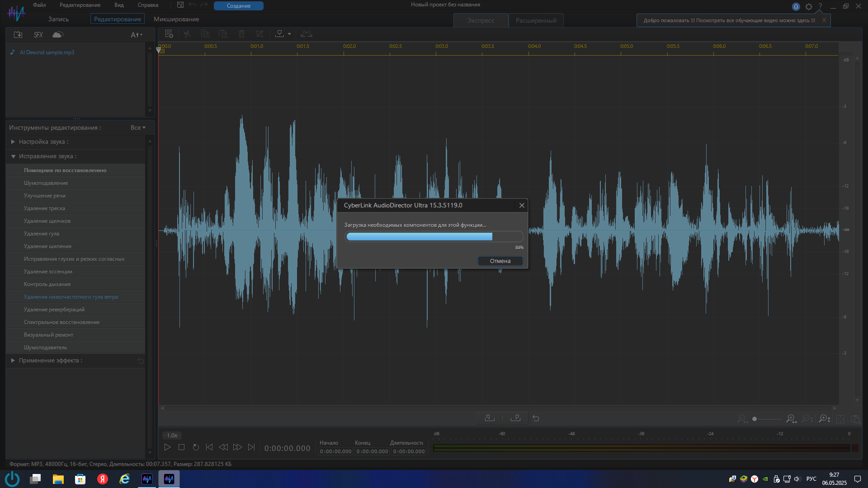Set selection end mark-out icon

(x=515, y=418)
